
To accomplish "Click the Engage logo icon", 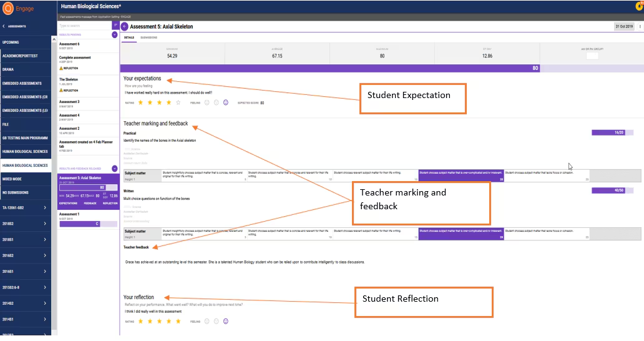I will point(8,7).
